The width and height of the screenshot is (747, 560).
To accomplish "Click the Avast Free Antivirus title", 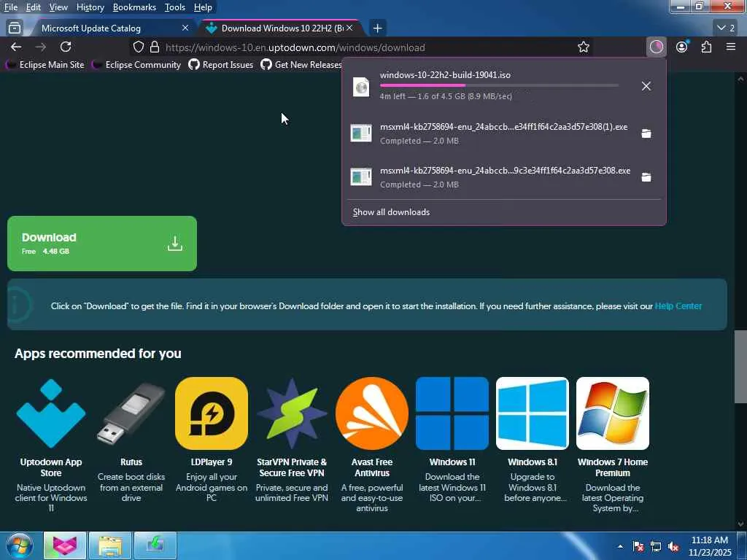I will click(x=372, y=467).
